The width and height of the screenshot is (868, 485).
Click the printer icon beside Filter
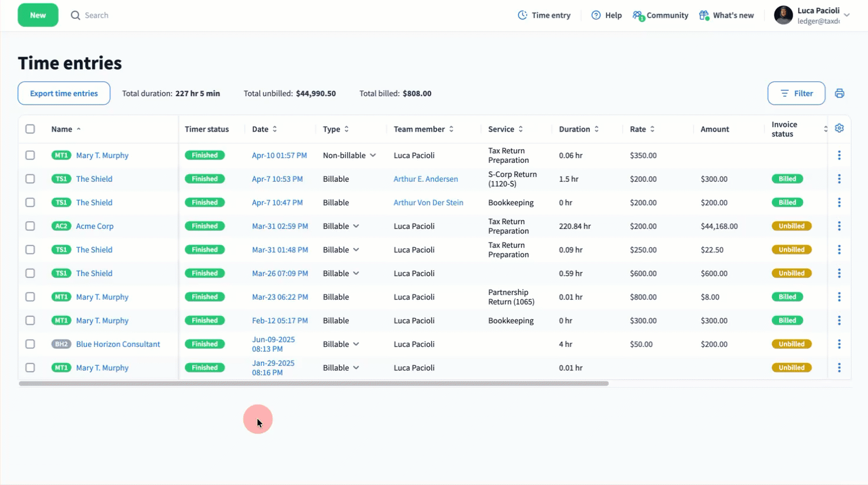pyautogui.click(x=839, y=93)
